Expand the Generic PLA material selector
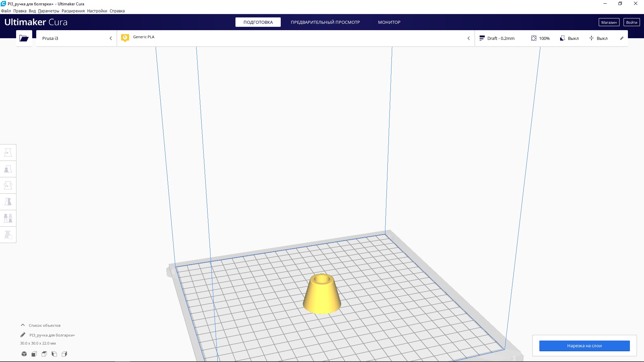This screenshot has height=362, width=644. point(295,38)
